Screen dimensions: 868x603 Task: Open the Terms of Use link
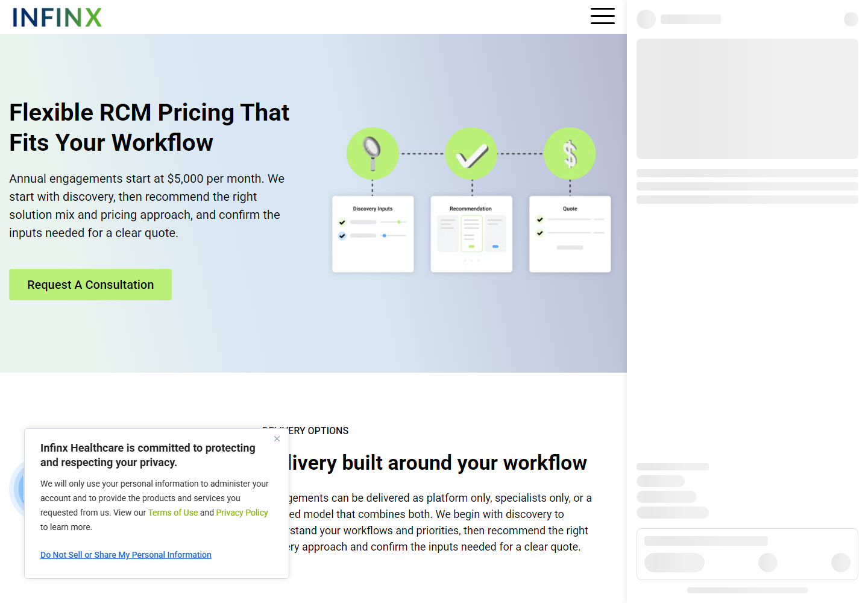(173, 513)
